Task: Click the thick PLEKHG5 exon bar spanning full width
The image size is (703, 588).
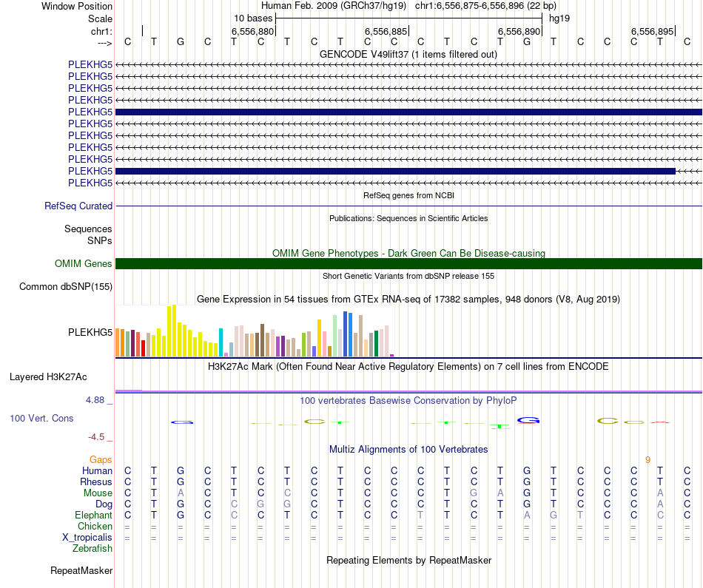Action: pyautogui.click(x=408, y=112)
